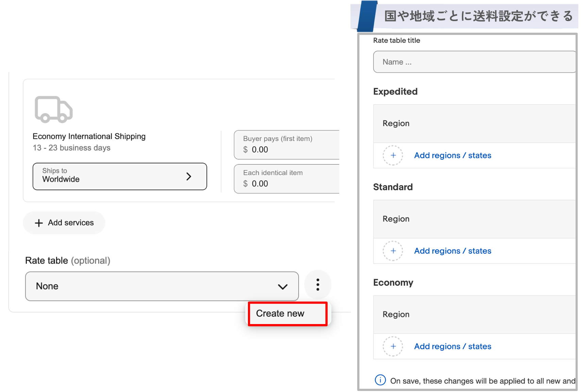585x392 pixels.
Task: Click Add regions / states under Economy
Action: (x=452, y=346)
